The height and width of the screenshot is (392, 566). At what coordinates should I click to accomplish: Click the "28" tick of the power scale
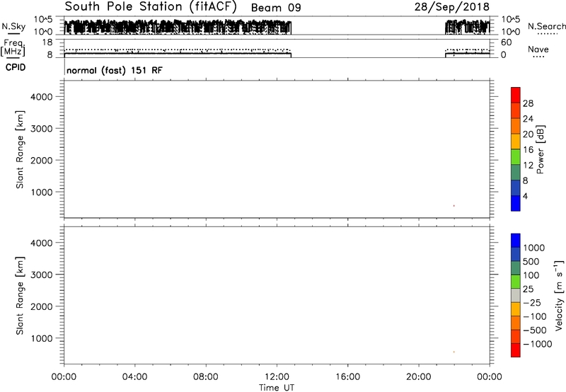[x=528, y=103]
